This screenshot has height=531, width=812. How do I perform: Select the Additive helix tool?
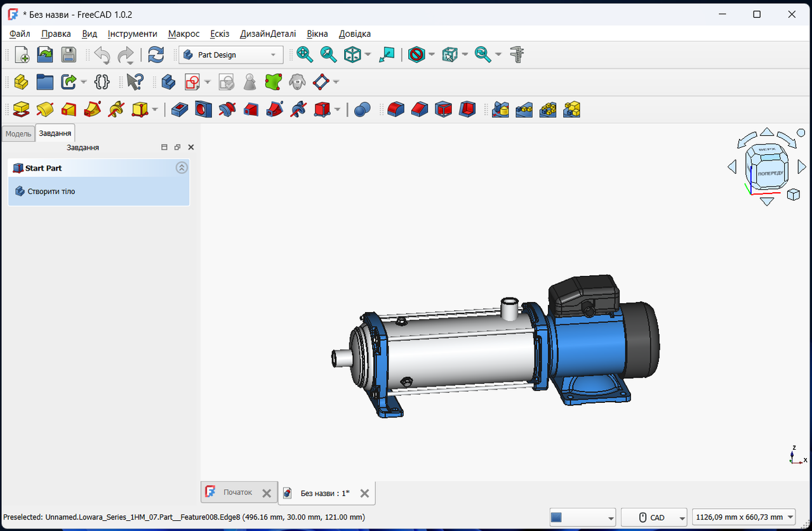(116, 110)
